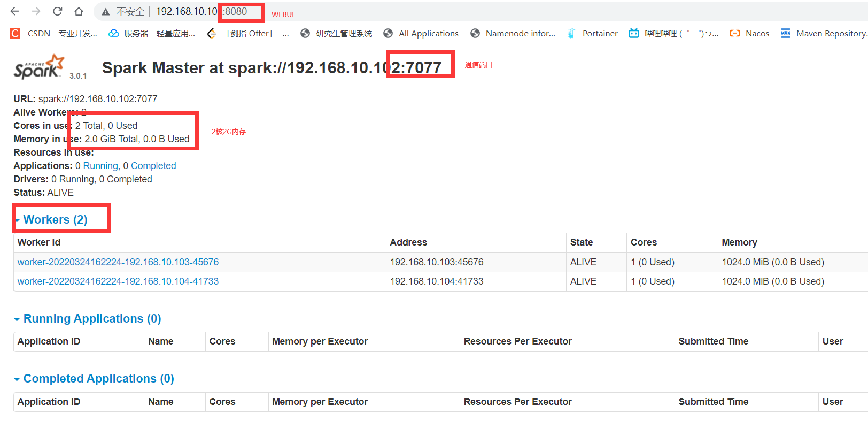The width and height of the screenshot is (868, 436).
Task: Open the Namenode information globe bookmark icon
Action: click(475, 33)
